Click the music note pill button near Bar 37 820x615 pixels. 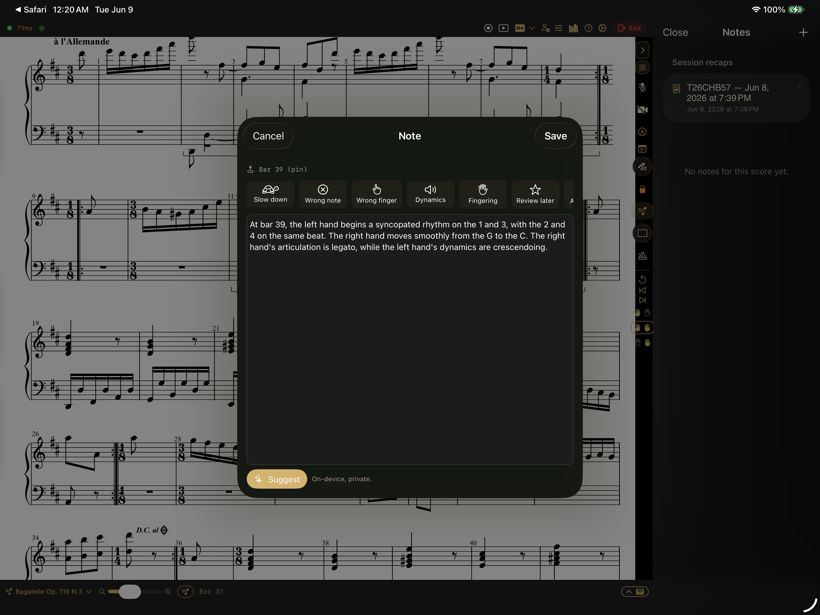(x=185, y=591)
